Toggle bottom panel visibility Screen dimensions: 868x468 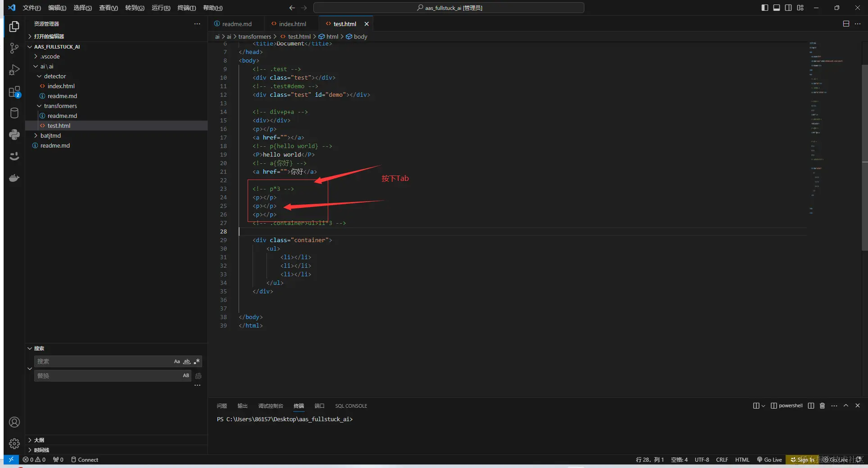[777, 8]
